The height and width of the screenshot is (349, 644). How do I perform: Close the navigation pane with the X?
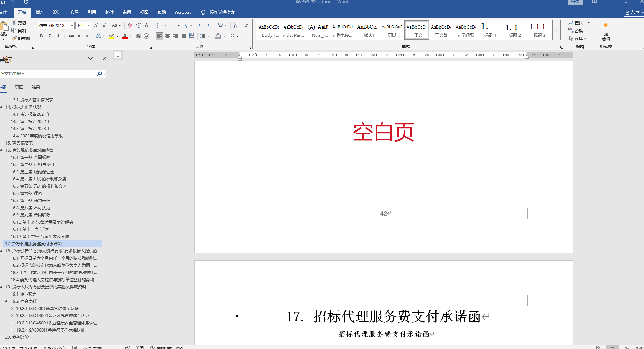[105, 58]
